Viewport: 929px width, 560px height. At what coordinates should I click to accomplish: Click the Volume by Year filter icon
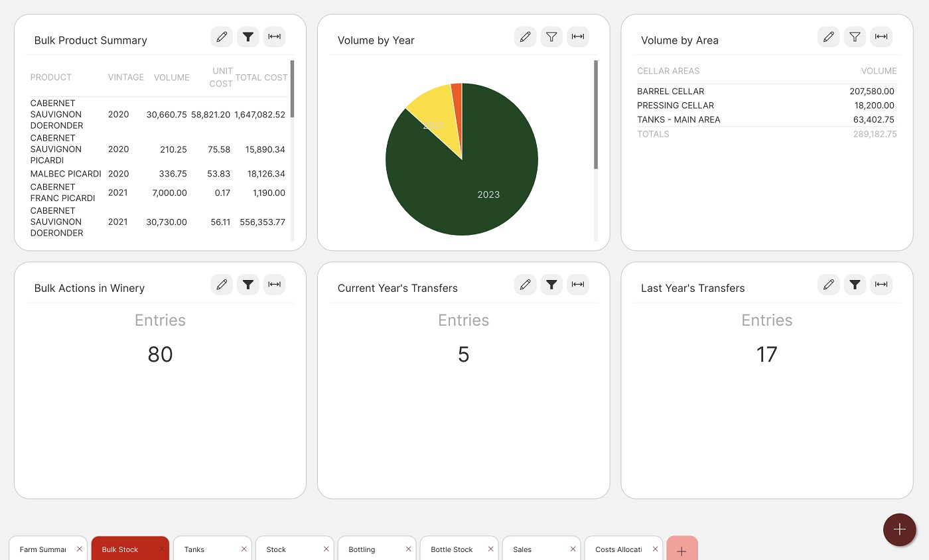click(x=551, y=37)
